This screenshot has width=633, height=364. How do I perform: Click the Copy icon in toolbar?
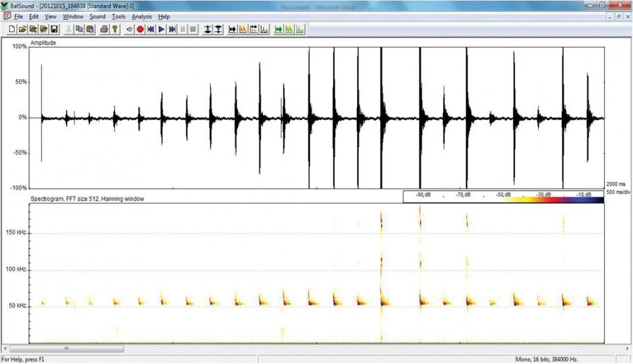(80, 29)
